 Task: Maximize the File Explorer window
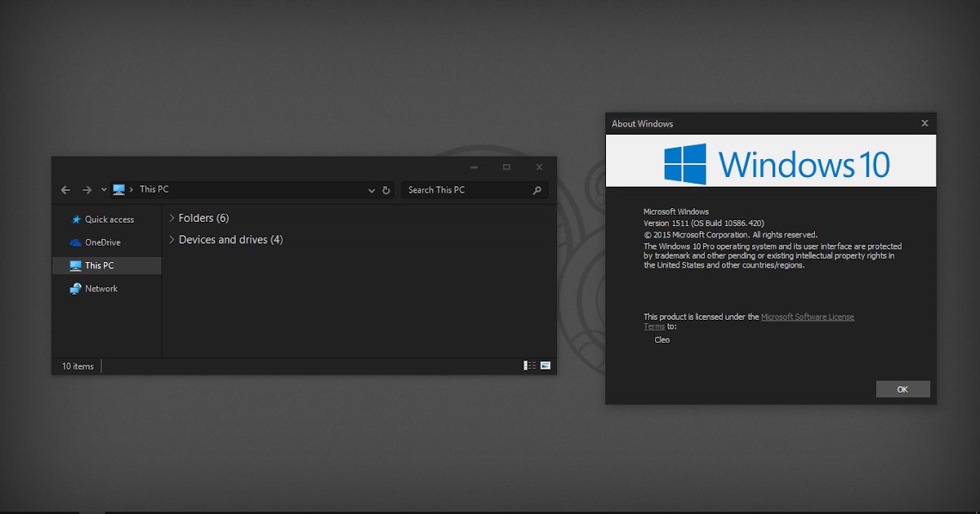[x=506, y=166]
